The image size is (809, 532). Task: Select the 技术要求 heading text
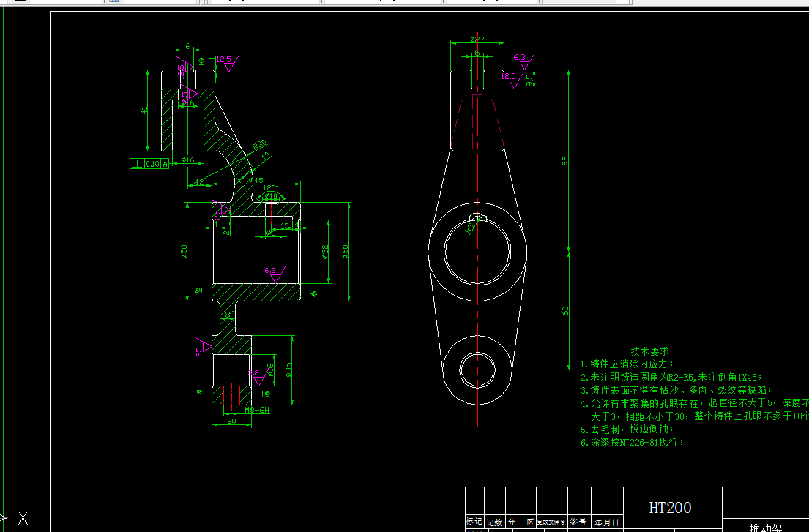649,351
